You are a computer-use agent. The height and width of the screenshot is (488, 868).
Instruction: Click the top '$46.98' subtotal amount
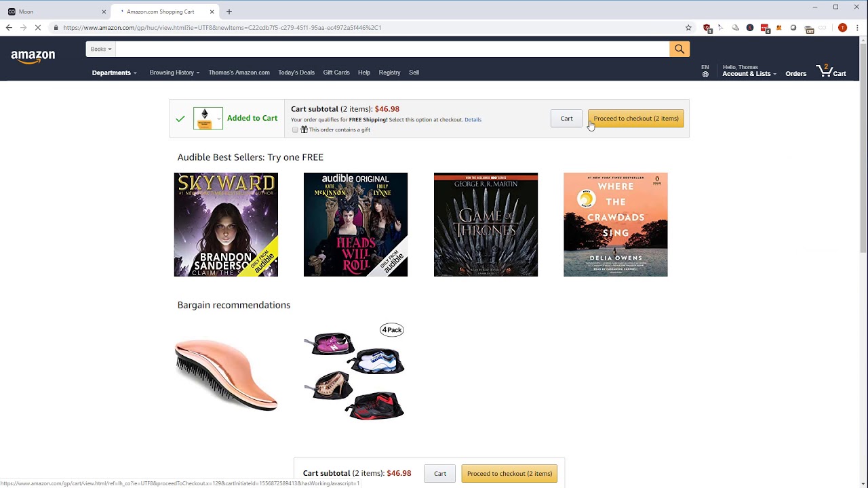click(387, 109)
